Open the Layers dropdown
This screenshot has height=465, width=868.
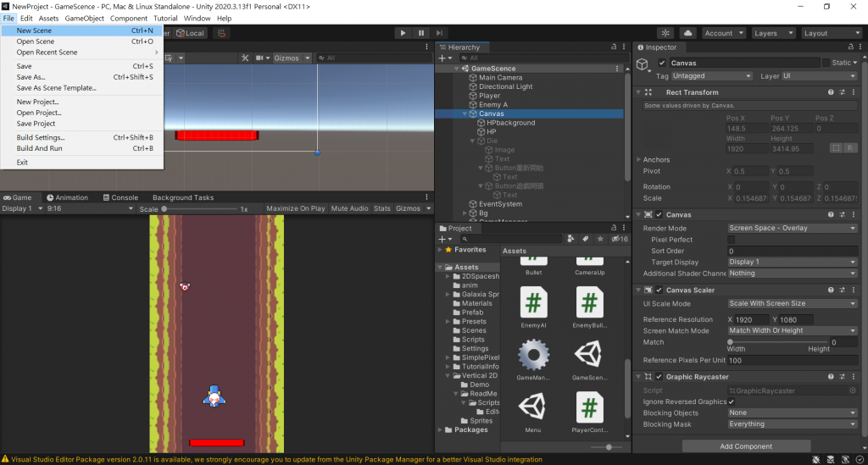click(x=773, y=33)
